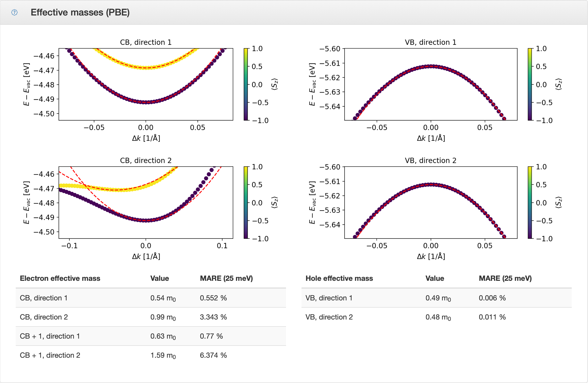Click the help icon beside Effective masses

(14, 12)
